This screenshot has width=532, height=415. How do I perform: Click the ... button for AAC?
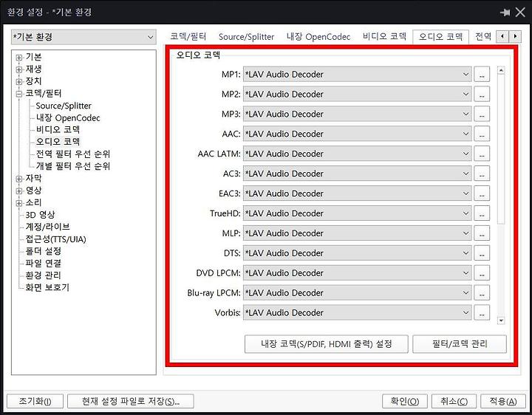point(482,134)
